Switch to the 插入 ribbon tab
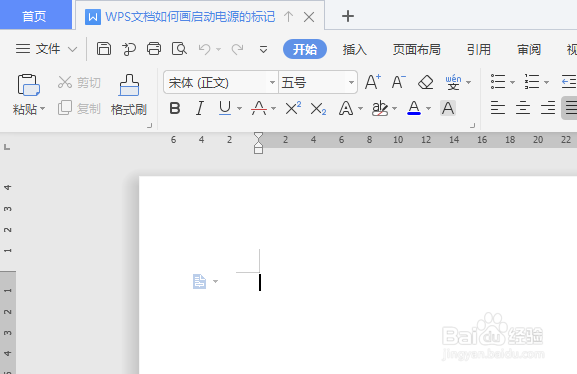Viewport: 577px width, 374px height. tap(354, 49)
